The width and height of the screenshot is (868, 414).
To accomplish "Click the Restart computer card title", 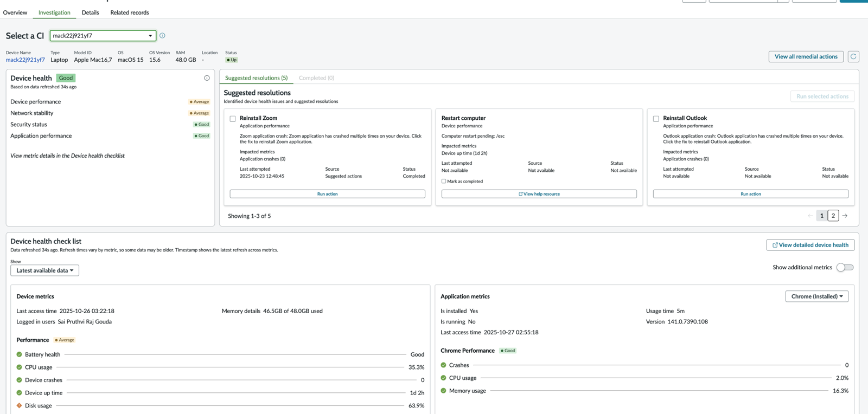I will (463, 118).
